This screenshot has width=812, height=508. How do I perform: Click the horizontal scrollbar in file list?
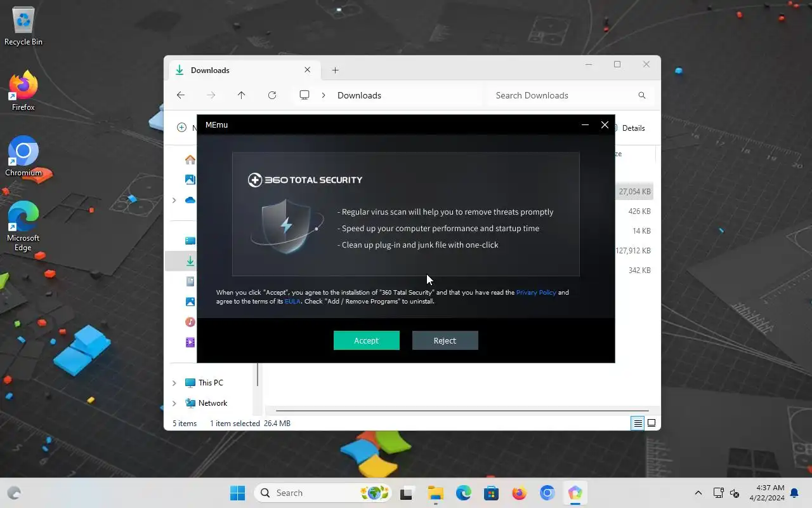(x=462, y=411)
